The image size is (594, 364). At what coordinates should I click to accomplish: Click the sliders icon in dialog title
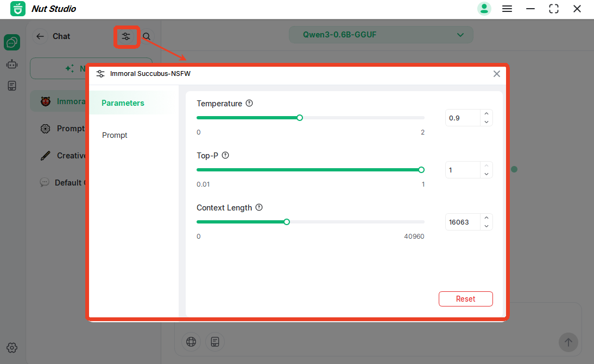coord(100,74)
